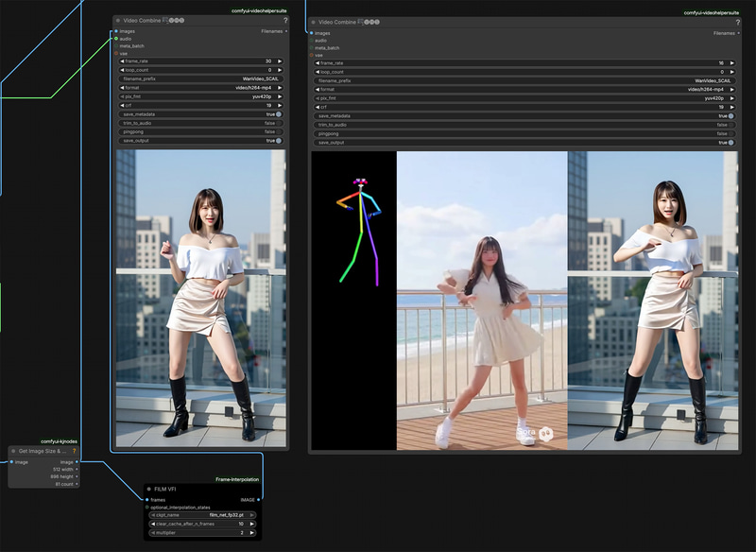Click optional_interpolation_states port on FILM VFI
This screenshot has height=552, width=756.
[x=147, y=508]
